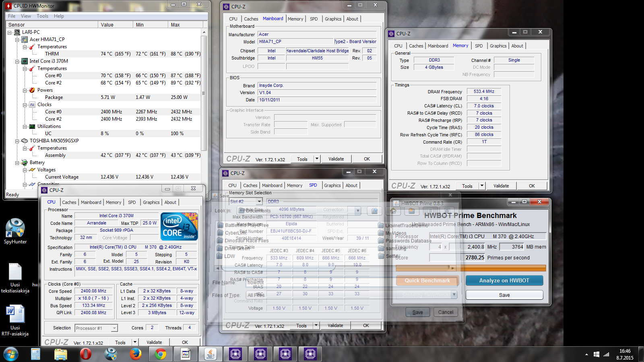This screenshot has height=362, width=644.
Task: Click the network signal tray icon
Action: tap(606, 354)
